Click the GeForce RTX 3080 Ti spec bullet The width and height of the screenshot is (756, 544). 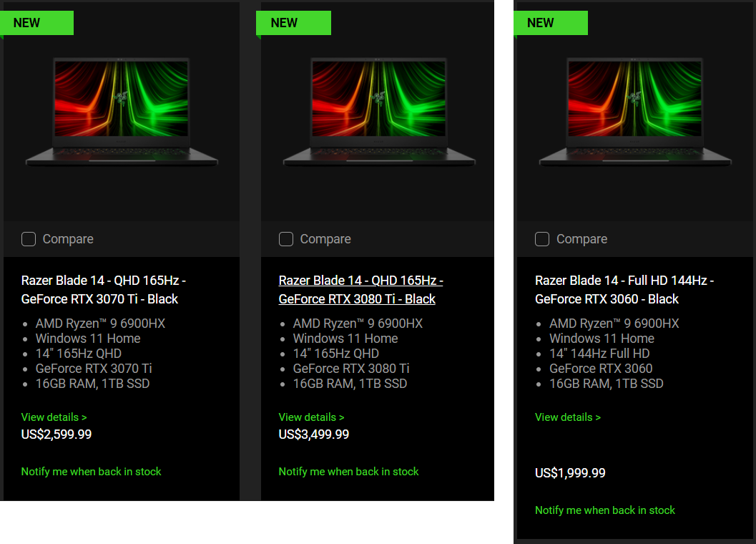pos(351,369)
